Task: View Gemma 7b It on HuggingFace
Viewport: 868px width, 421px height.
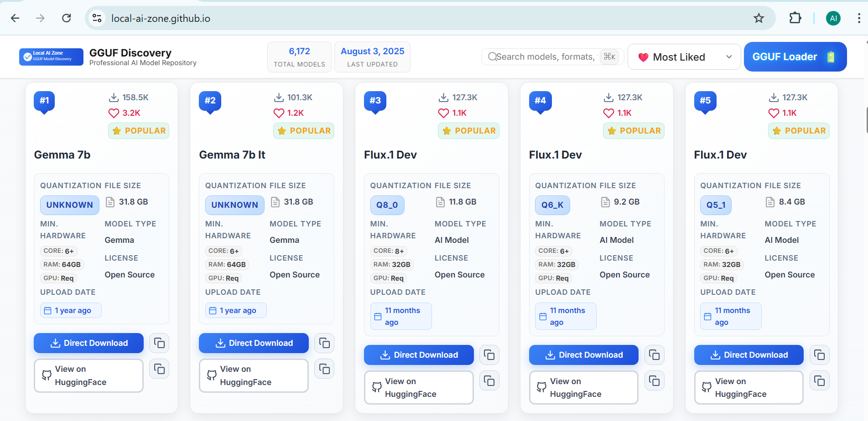Action: [x=254, y=375]
